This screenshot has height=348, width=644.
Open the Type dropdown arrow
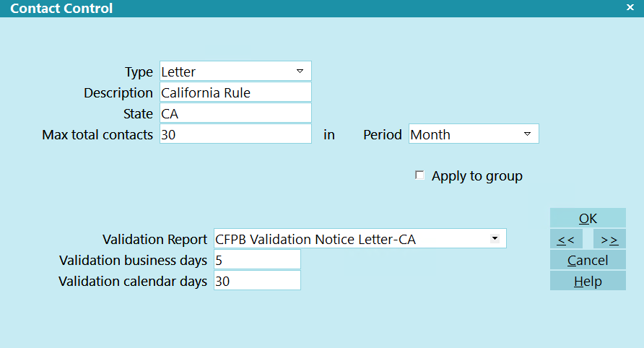tap(300, 71)
